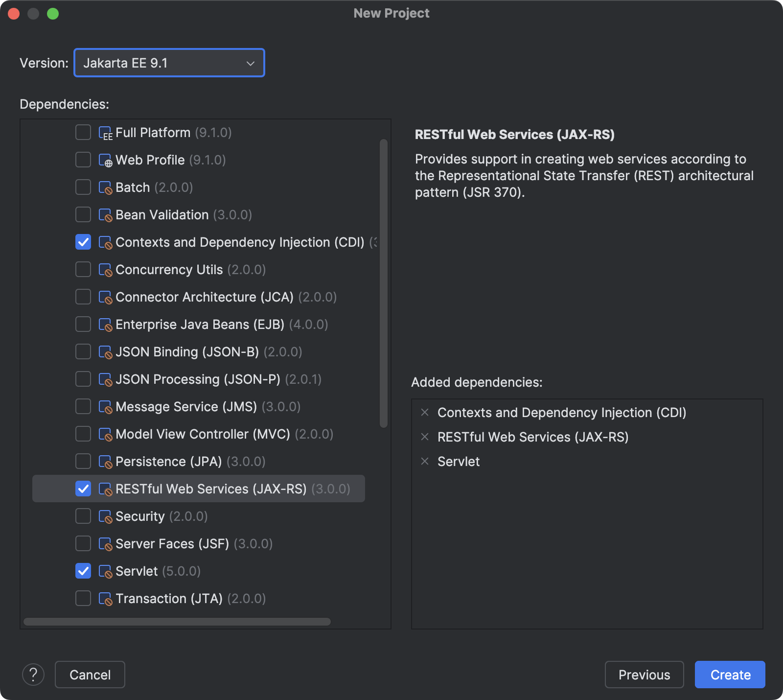The image size is (783, 700).
Task: Click the dependencies horizontal scrollbar
Action: point(177,622)
